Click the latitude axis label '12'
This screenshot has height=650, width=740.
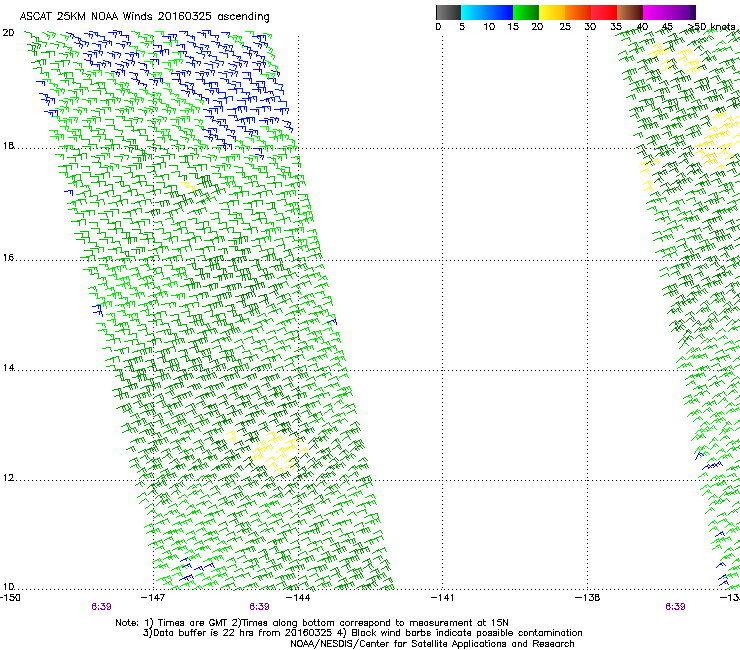click(8, 478)
